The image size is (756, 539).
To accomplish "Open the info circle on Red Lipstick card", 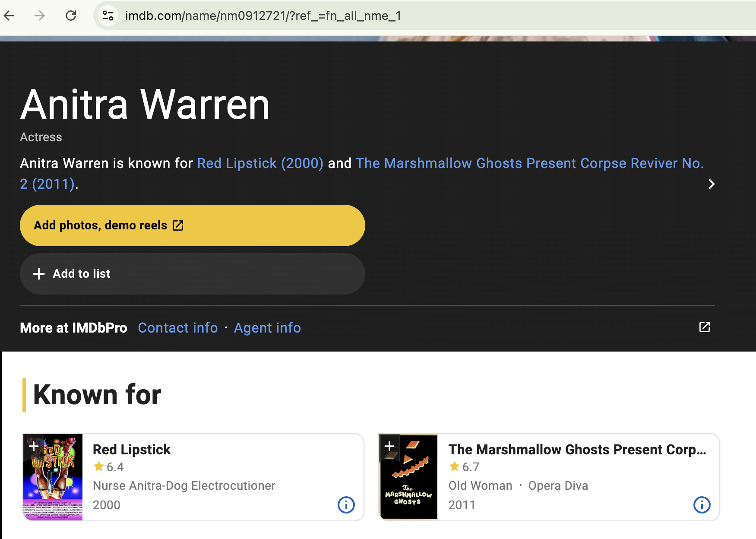I will (x=346, y=504).
